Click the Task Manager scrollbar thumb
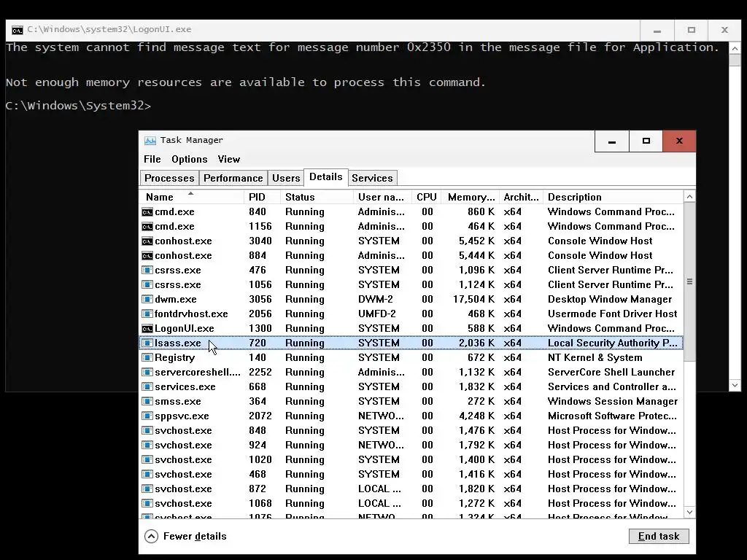Screen dimensions: 747x560 (689, 281)
